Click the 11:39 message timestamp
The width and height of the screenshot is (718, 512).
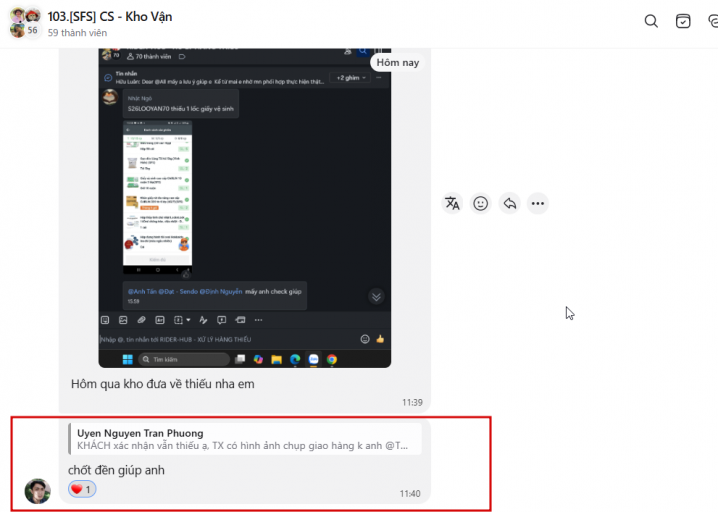click(x=412, y=402)
